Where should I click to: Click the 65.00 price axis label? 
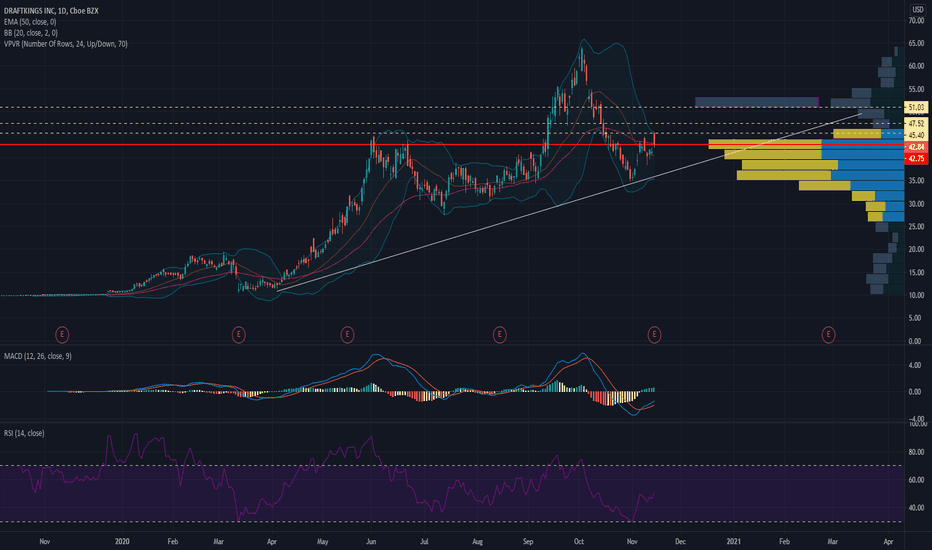point(916,43)
